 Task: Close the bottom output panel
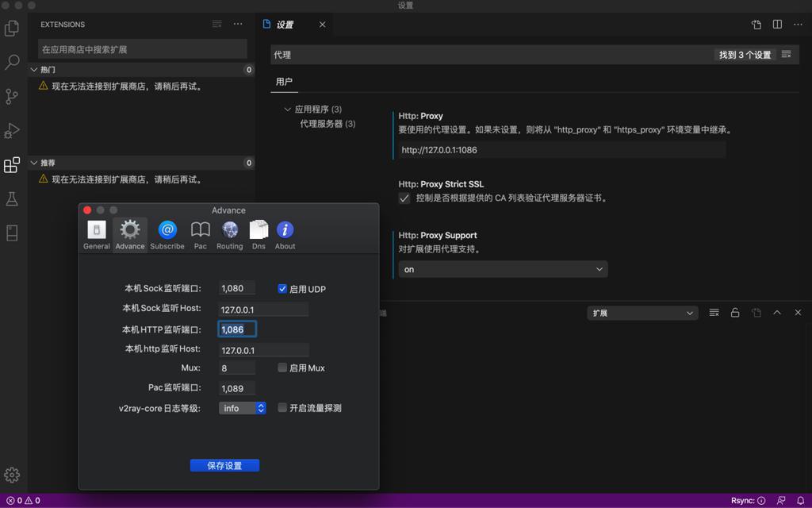(798, 313)
